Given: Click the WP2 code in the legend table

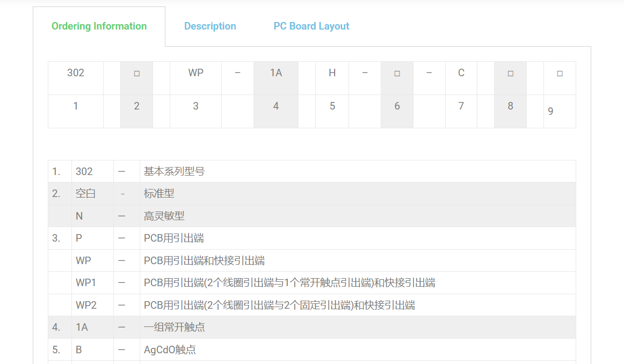Looking at the screenshot, I should pos(86,305).
